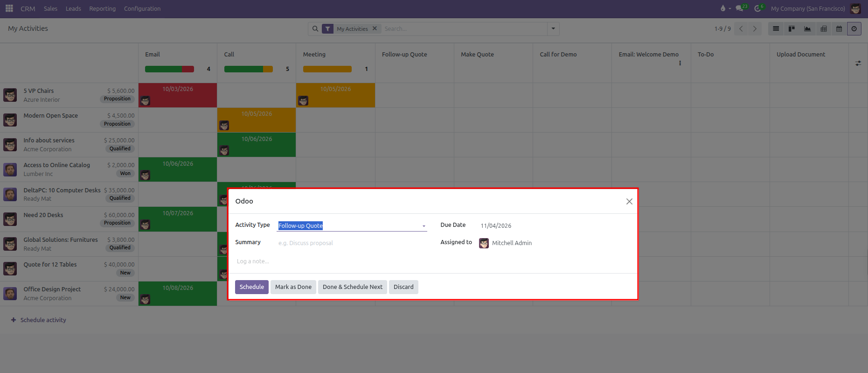This screenshot has width=868, height=373.
Task: Switch to the graph view
Action: pos(807,29)
